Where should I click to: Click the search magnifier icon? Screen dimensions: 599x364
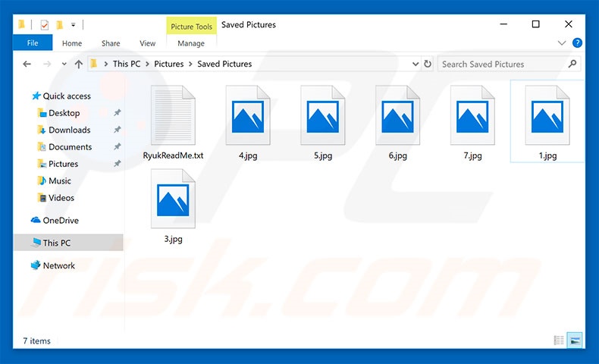click(572, 64)
